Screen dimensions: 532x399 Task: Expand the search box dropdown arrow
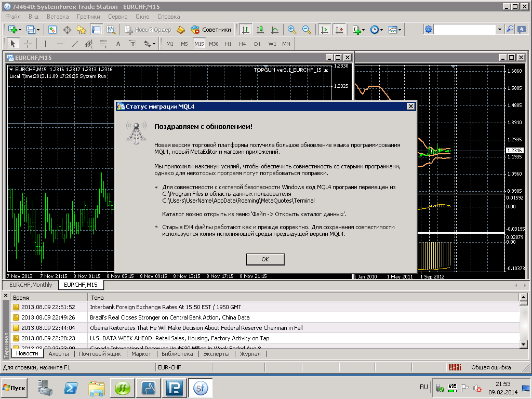pos(499,30)
